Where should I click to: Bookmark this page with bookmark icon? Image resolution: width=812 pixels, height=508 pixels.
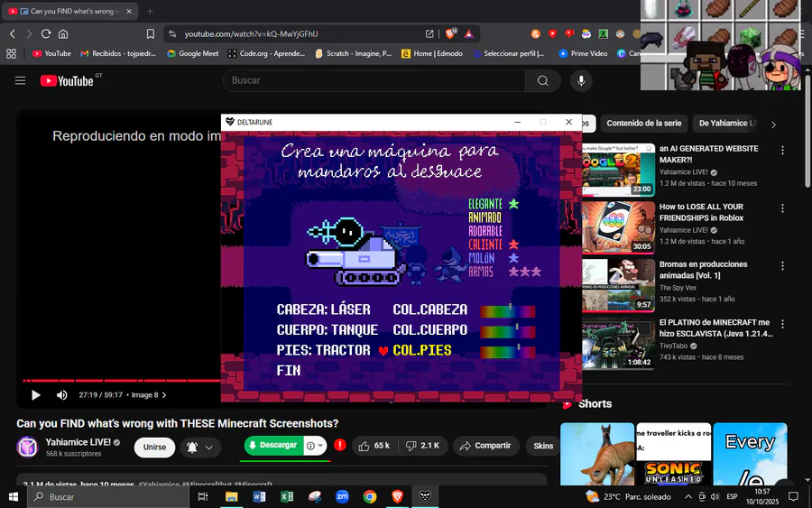[x=150, y=33]
